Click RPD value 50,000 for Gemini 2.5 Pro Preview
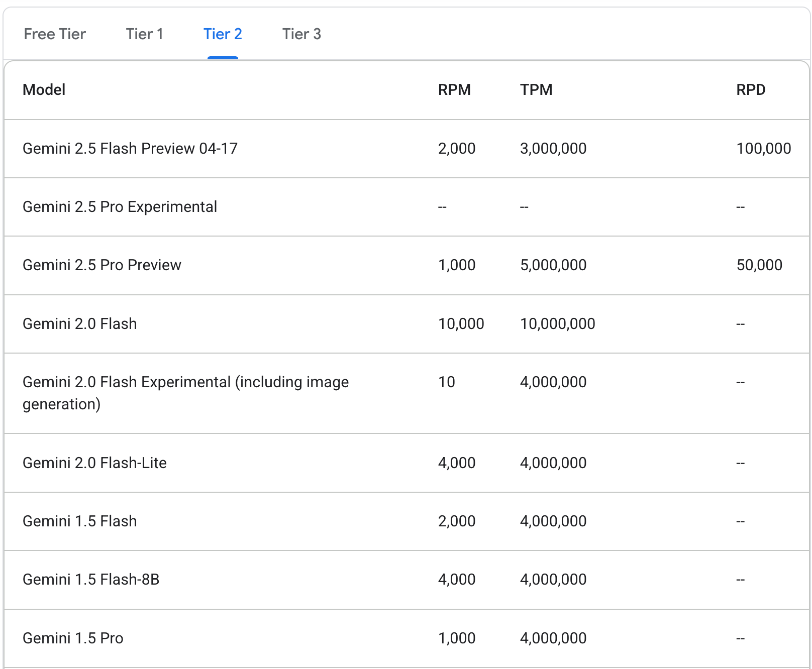Image resolution: width=812 pixels, height=669 pixels. tap(759, 265)
